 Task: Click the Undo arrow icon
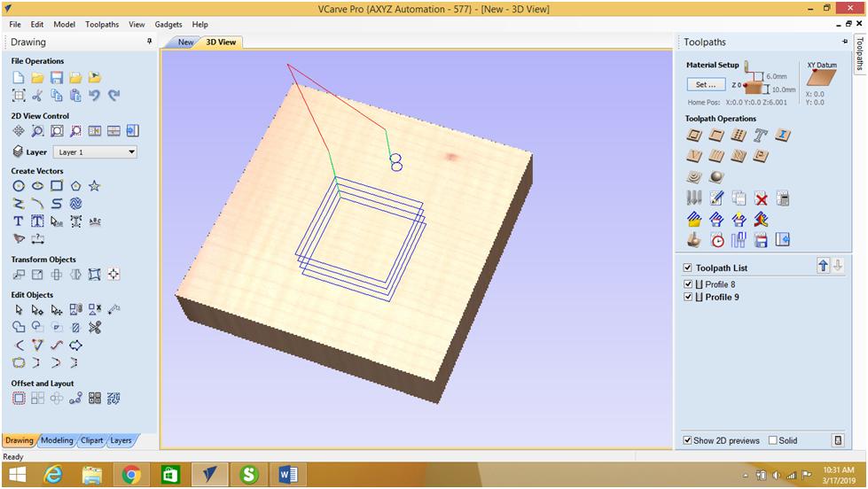[95, 96]
